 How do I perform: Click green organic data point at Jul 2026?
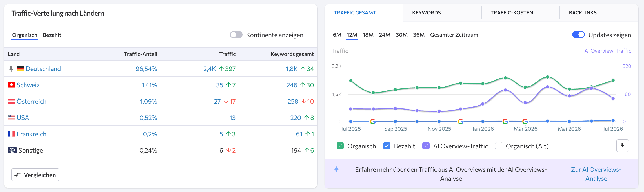click(x=613, y=80)
